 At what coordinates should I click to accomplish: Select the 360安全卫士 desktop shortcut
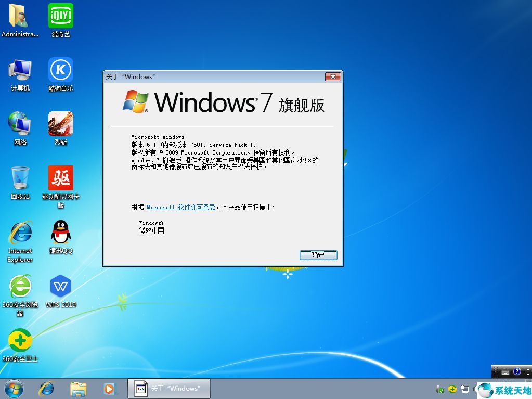coord(20,345)
